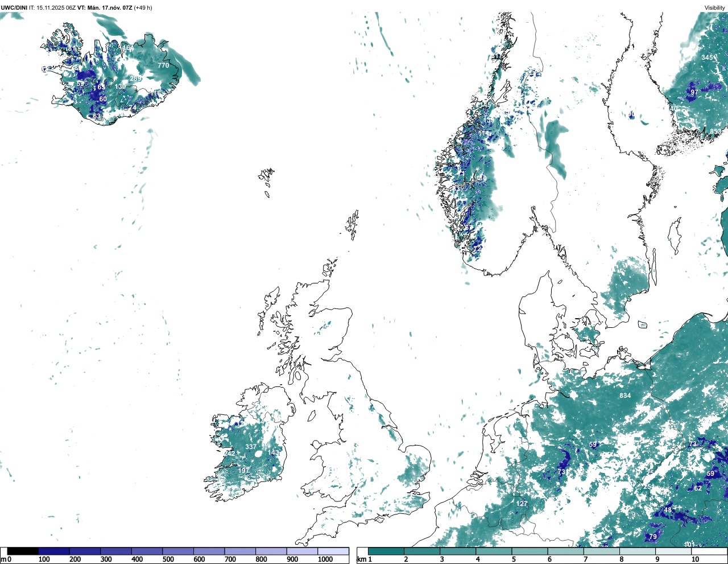Click the 6–7 km legend swatch

565,551
